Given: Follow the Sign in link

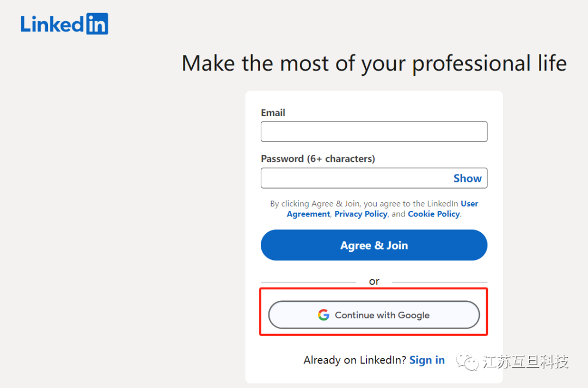Looking at the screenshot, I should 427,360.
